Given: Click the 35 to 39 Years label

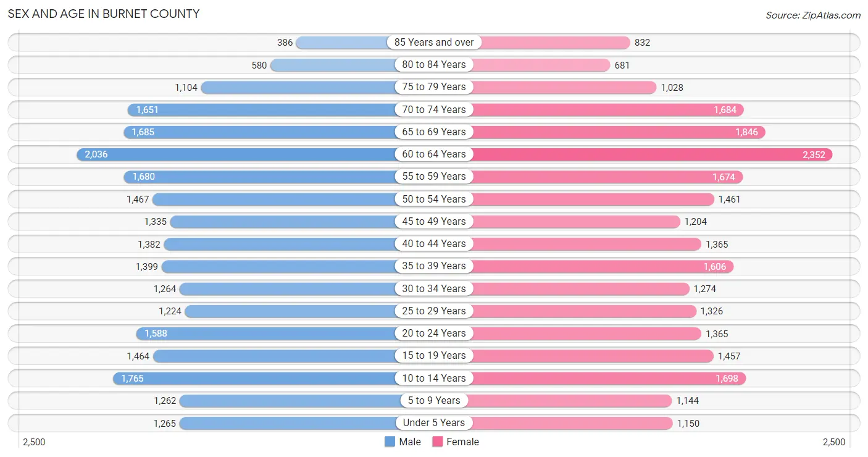Looking at the screenshot, I should [434, 266].
